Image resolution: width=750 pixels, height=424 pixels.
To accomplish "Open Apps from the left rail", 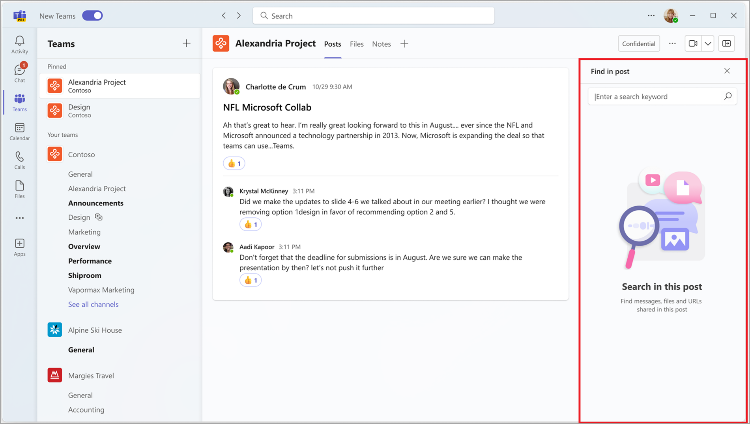I will [20, 247].
